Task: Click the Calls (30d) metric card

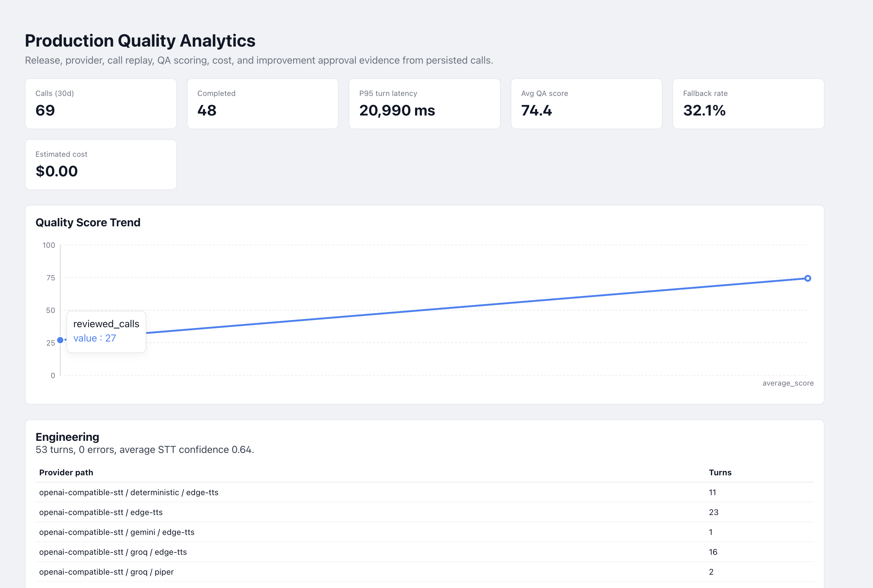Action: pos(101,103)
